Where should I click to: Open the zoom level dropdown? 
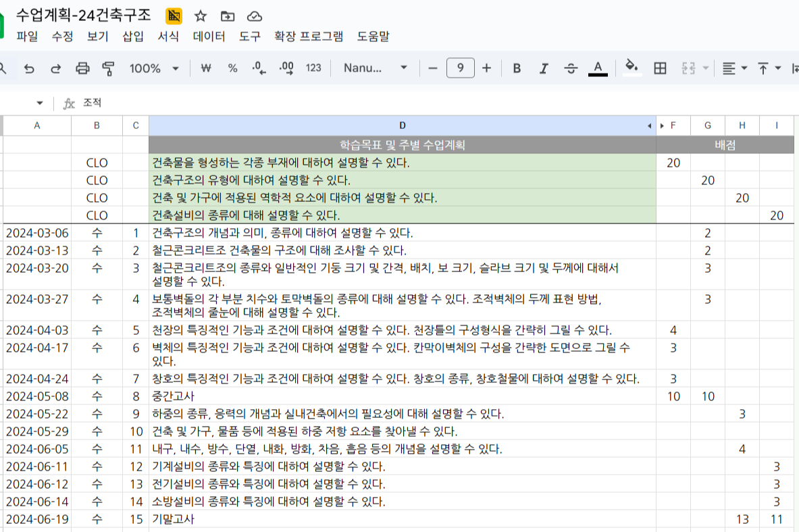pos(157,68)
